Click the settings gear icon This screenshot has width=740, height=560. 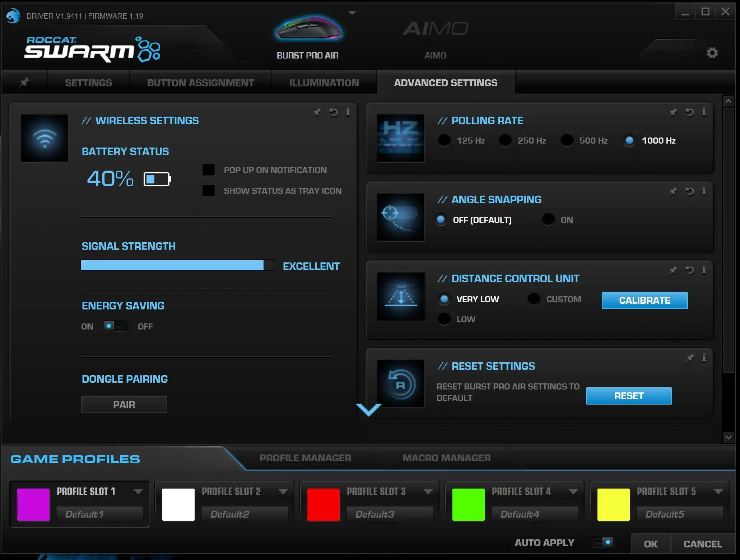click(x=712, y=53)
